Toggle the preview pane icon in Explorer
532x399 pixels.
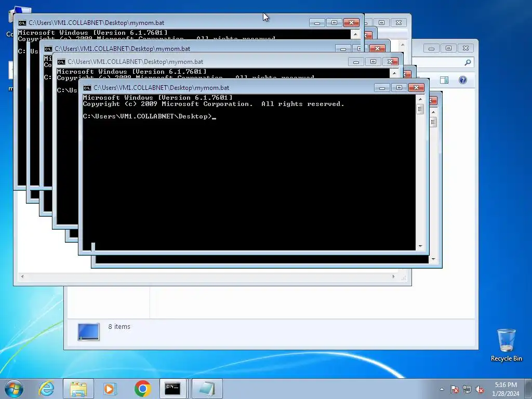(444, 80)
